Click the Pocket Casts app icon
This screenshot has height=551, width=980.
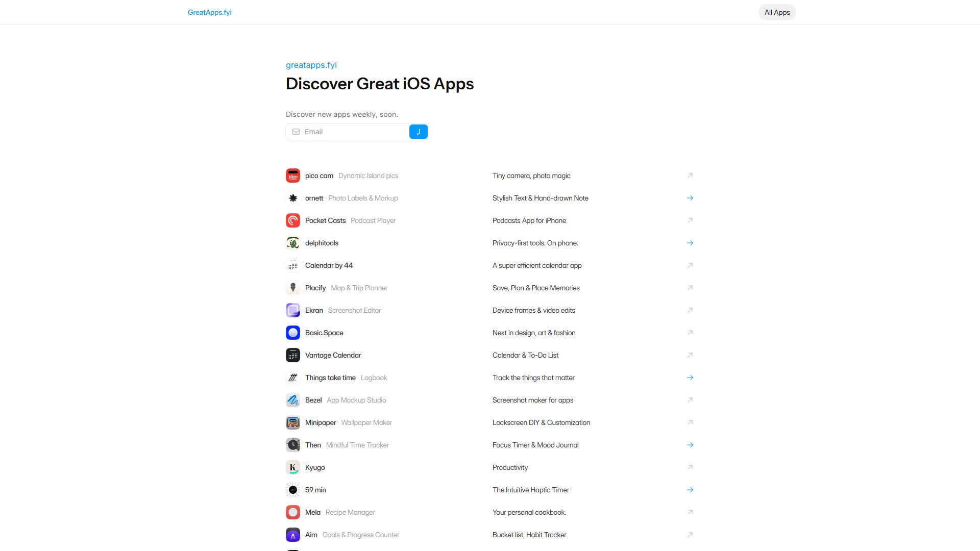293,220
